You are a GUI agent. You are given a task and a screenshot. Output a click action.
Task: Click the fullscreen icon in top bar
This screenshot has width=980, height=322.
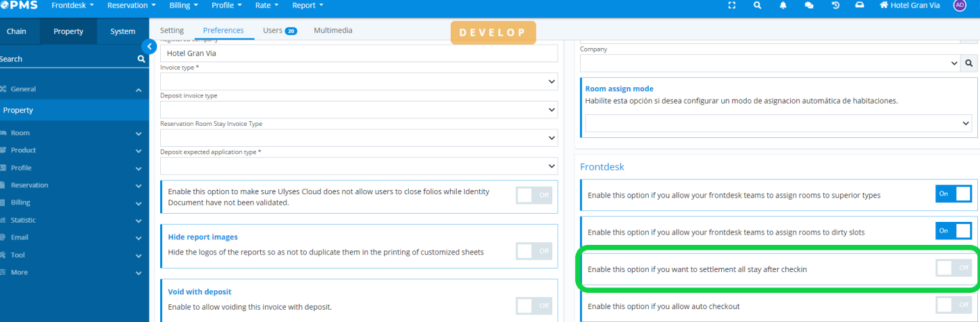point(732,5)
